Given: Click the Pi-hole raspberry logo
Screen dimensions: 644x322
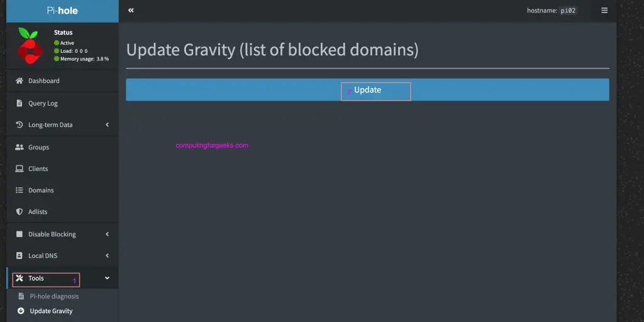Looking at the screenshot, I should tap(30, 45).
